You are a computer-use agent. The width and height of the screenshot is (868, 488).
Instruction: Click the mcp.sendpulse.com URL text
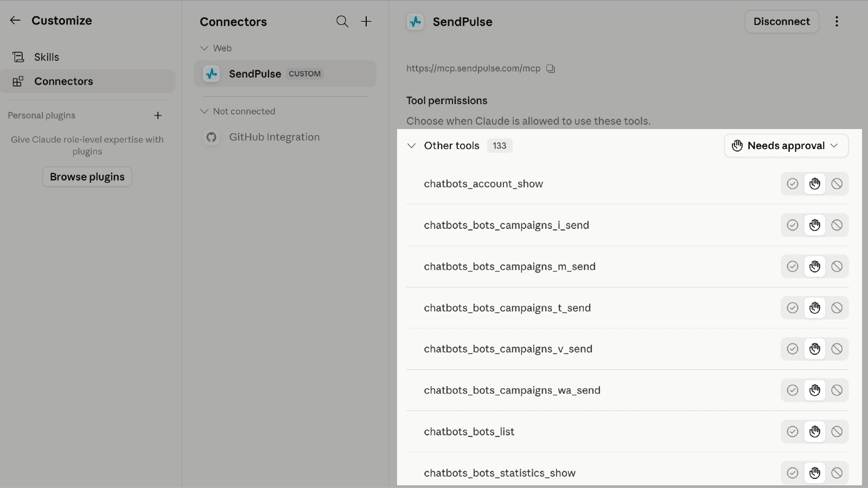coord(474,69)
